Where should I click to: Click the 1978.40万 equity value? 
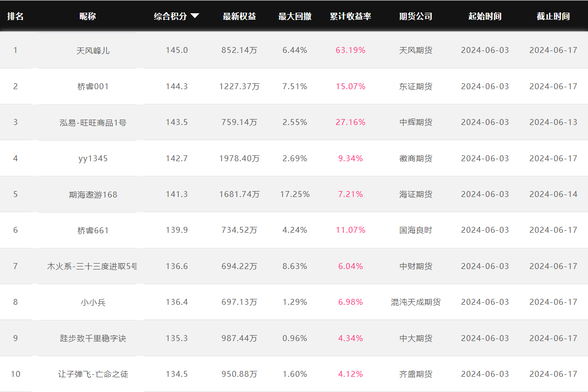(x=239, y=158)
